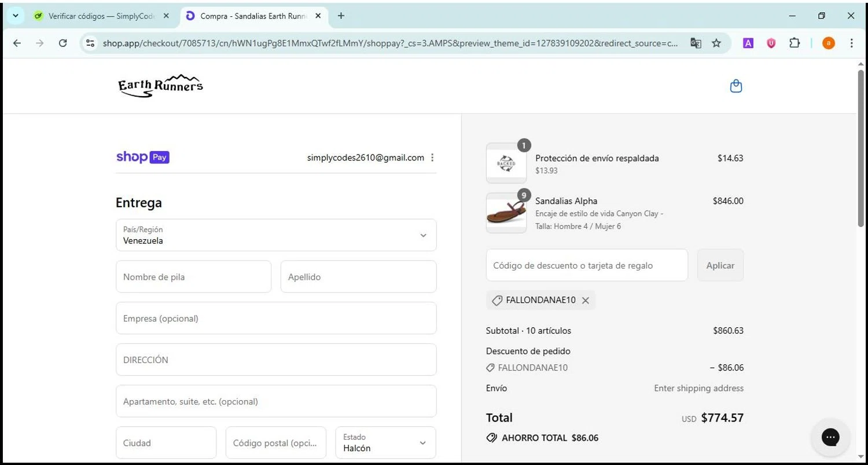868x465 pixels.
Task: Click the Sandalias Alpha product thumbnail
Action: point(506,213)
